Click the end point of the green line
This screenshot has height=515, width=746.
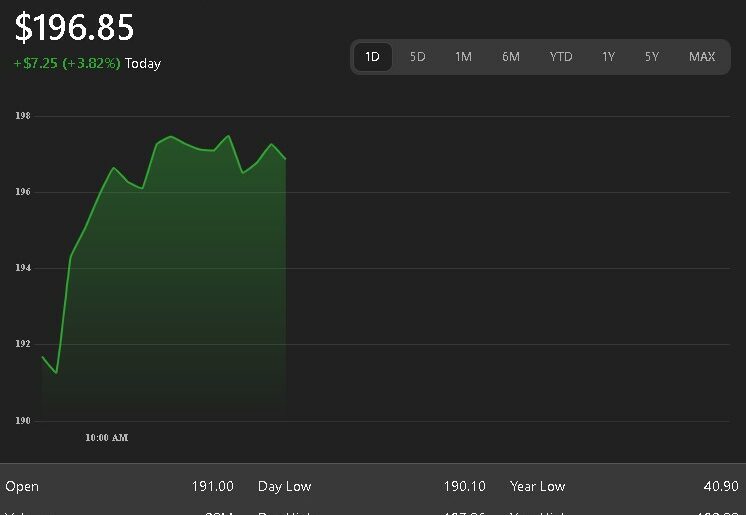(x=286, y=159)
